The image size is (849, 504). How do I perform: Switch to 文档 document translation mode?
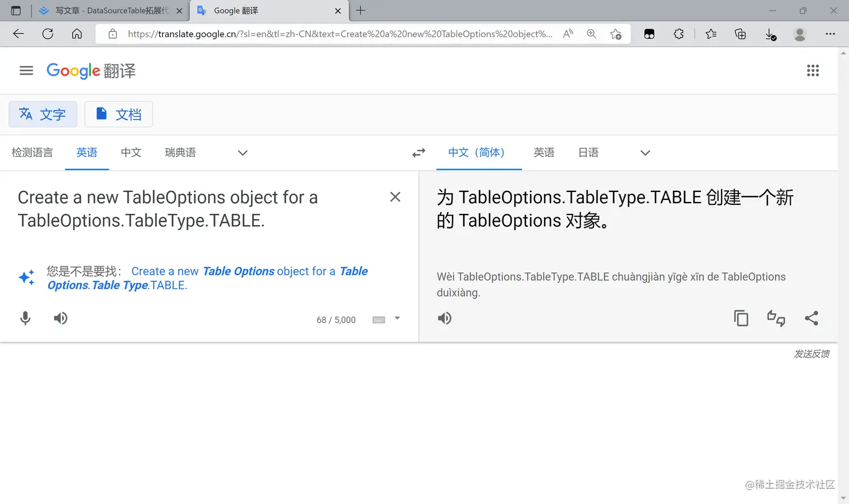click(x=118, y=114)
